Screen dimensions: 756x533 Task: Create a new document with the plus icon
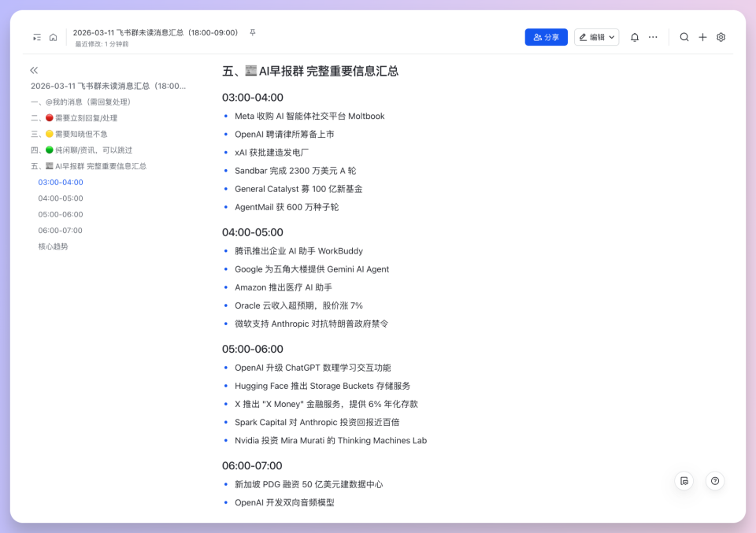click(702, 37)
